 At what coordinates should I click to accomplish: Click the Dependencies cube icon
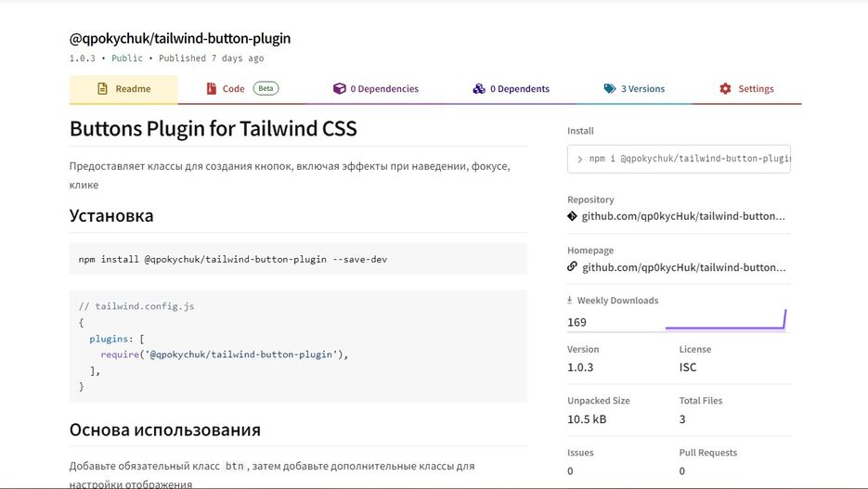[340, 88]
